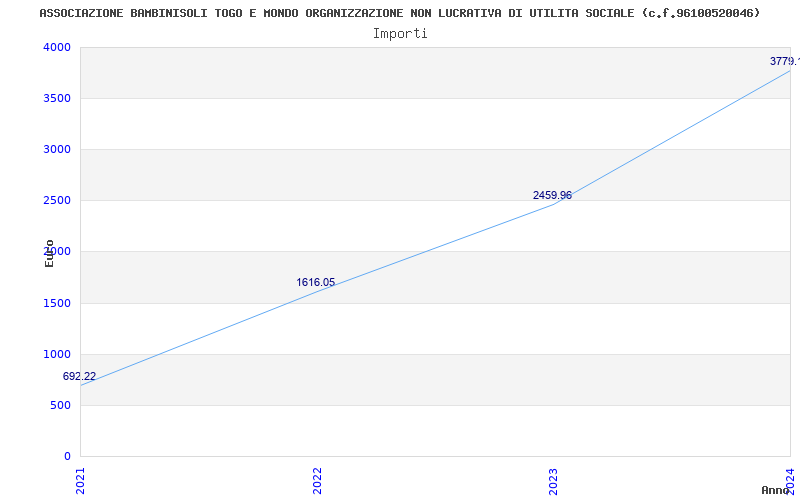
Task: Select the 2023 x-axis year label
Action: (x=554, y=481)
